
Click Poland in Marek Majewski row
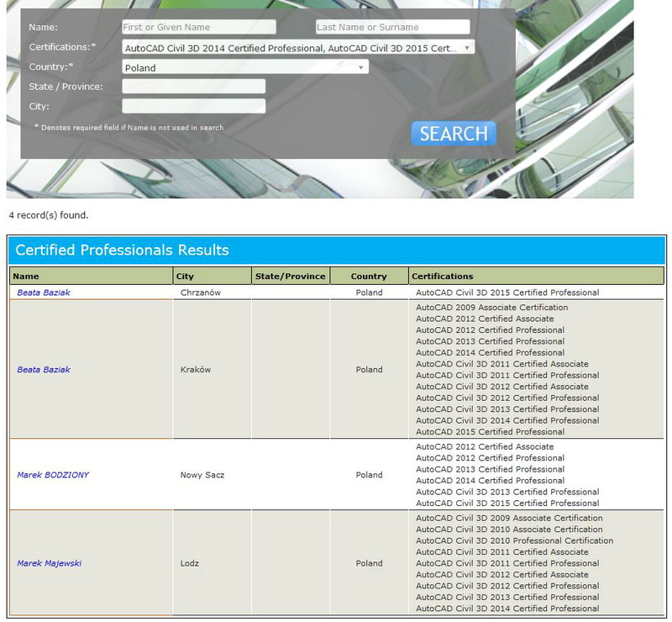369,563
